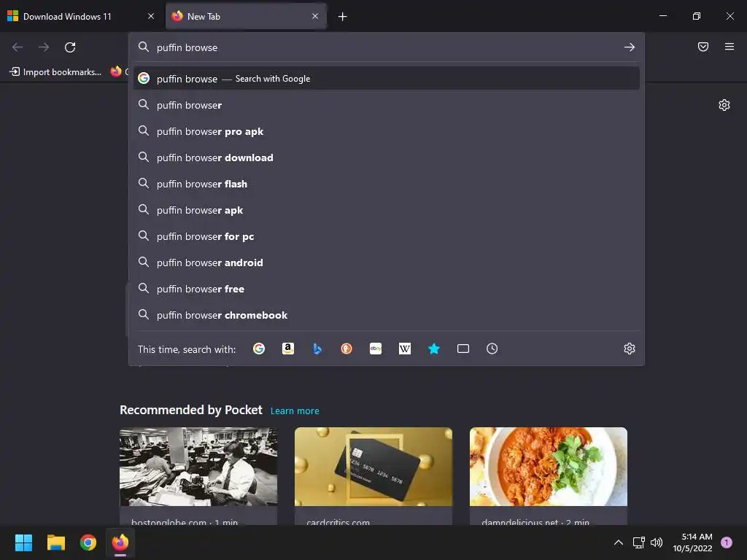
Task: Search with DuckDuckGo one-off engine icon
Action: (347, 349)
